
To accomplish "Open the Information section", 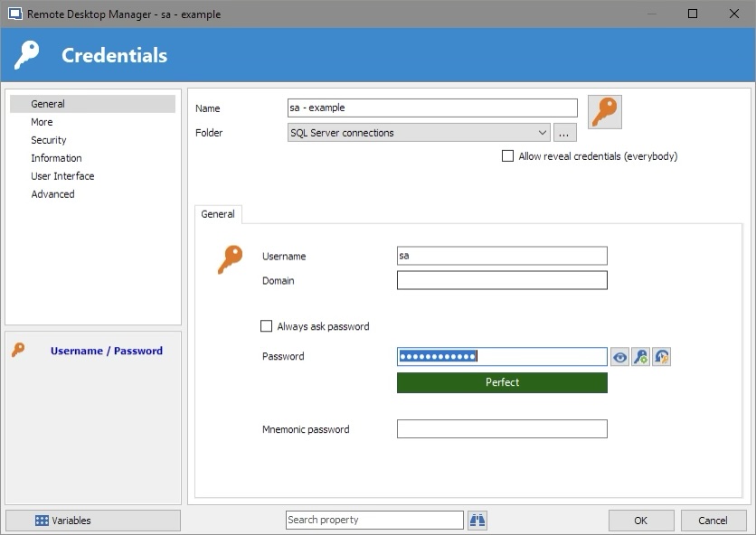I will (56, 158).
